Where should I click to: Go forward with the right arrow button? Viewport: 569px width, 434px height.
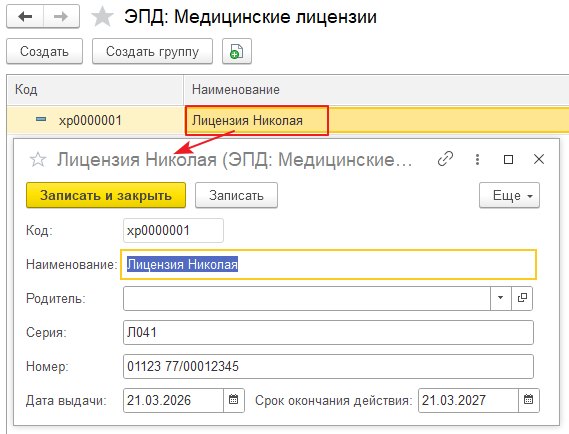61,17
